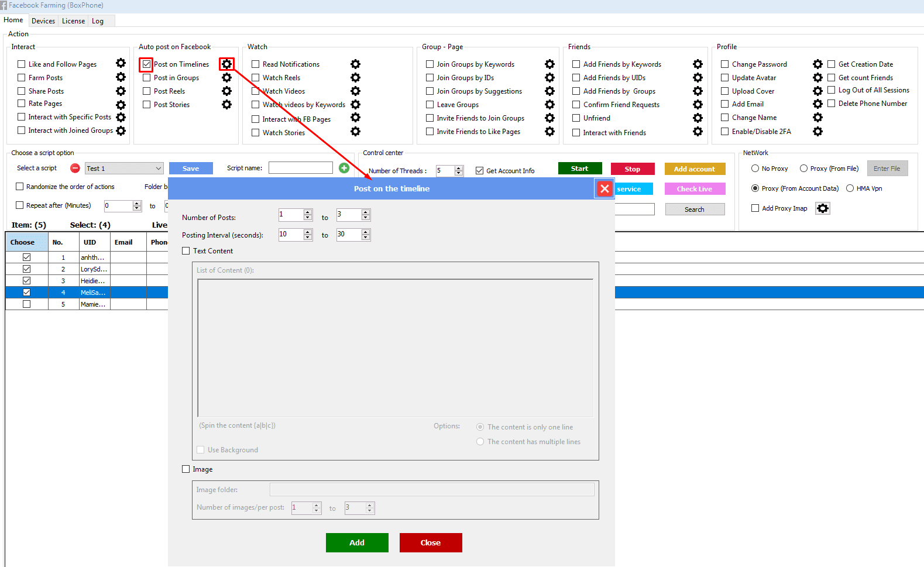Check Repeat after (Minutes) option
The width and height of the screenshot is (924, 567).
point(20,205)
